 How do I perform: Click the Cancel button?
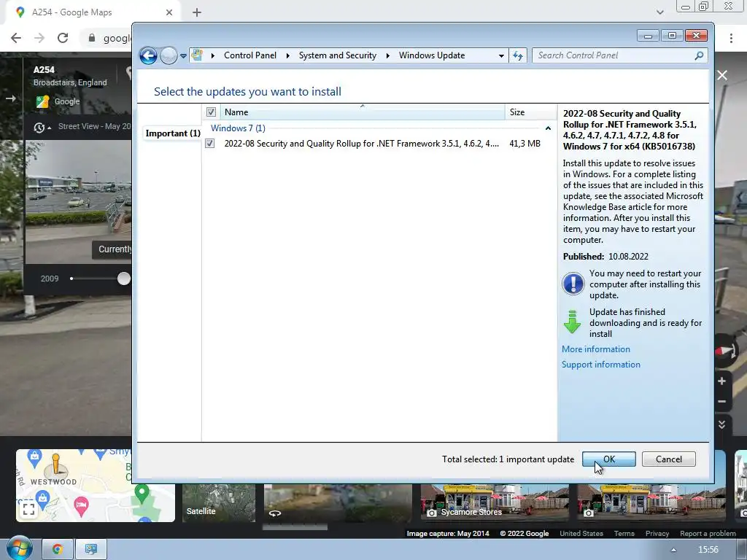pos(668,459)
